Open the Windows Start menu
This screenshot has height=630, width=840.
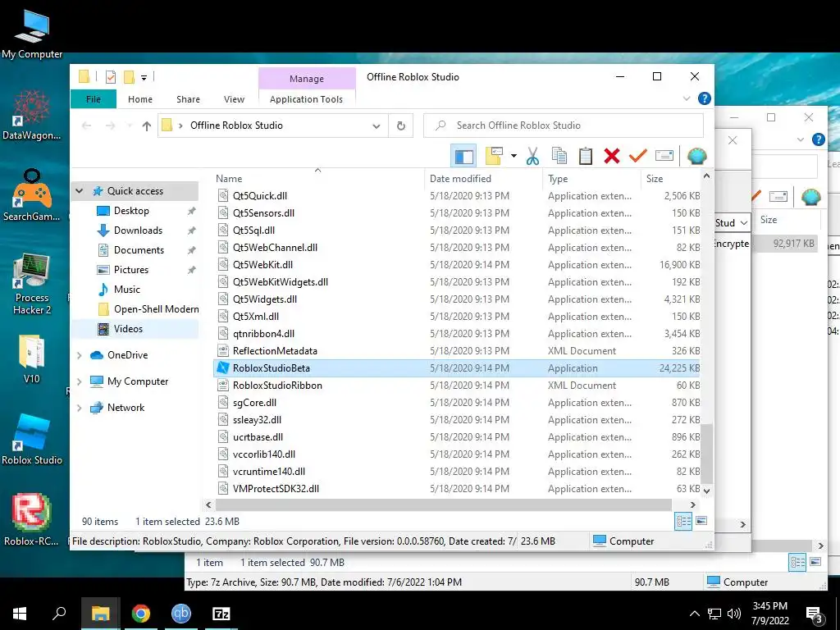20,614
